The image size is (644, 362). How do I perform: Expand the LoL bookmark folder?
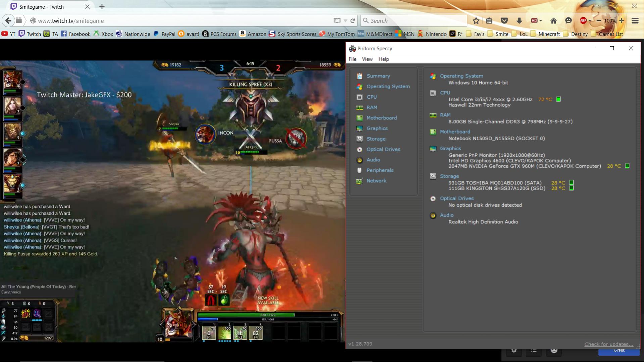pyautogui.click(x=519, y=34)
